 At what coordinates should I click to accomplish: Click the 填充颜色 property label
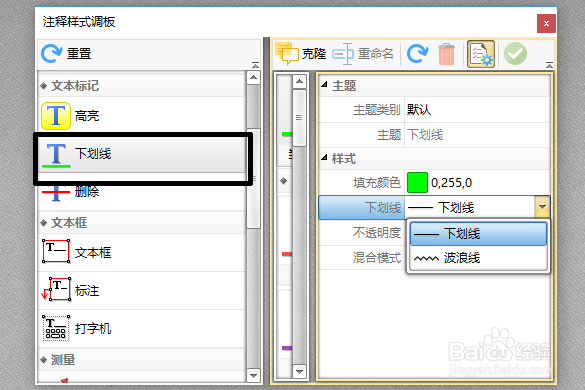point(376,182)
